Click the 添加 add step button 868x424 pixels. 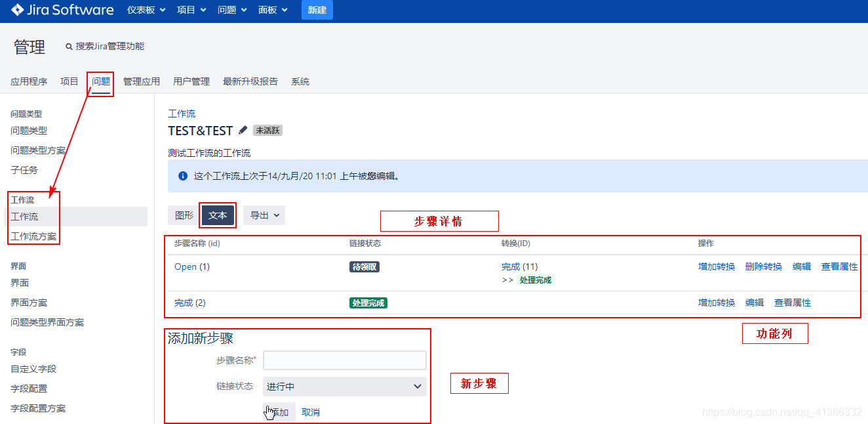coord(279,412)
